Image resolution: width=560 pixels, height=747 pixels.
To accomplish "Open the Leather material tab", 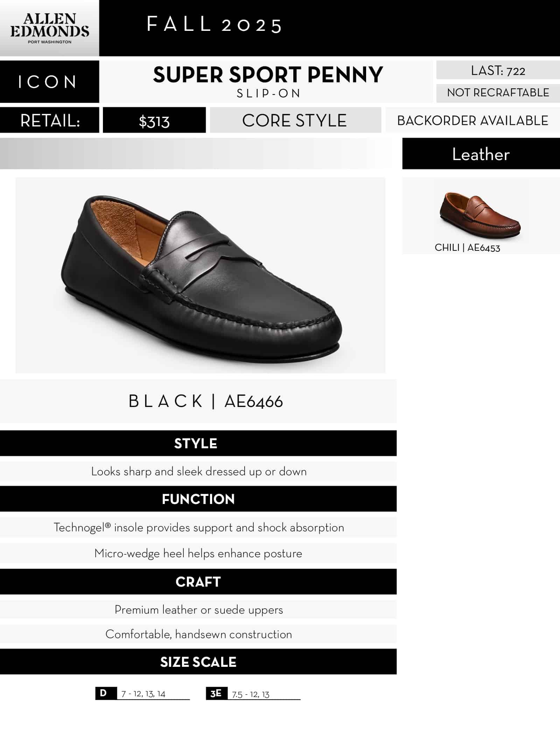I will pyautogui.click(x=481, y=154).
